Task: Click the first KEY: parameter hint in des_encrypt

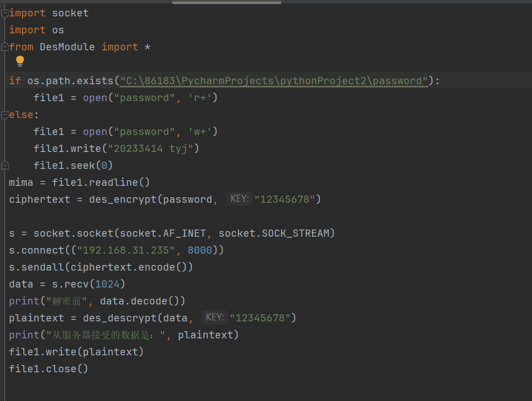Action: click(239, 199)
